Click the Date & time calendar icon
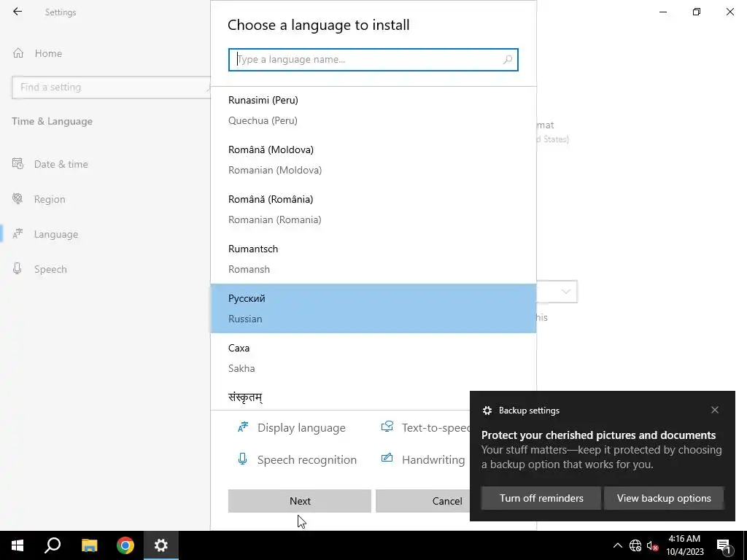This screenshot has height=560, width=747. click(18, 164)
